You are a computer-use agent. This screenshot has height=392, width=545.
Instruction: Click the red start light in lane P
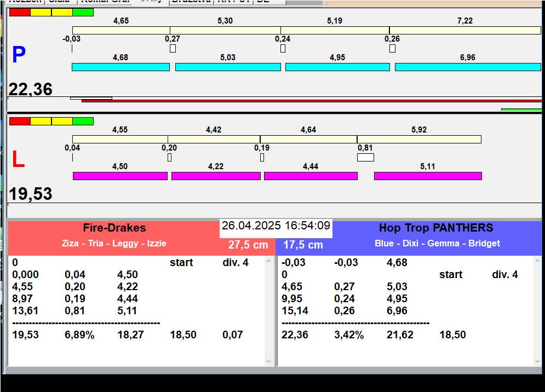click(20, 12)
